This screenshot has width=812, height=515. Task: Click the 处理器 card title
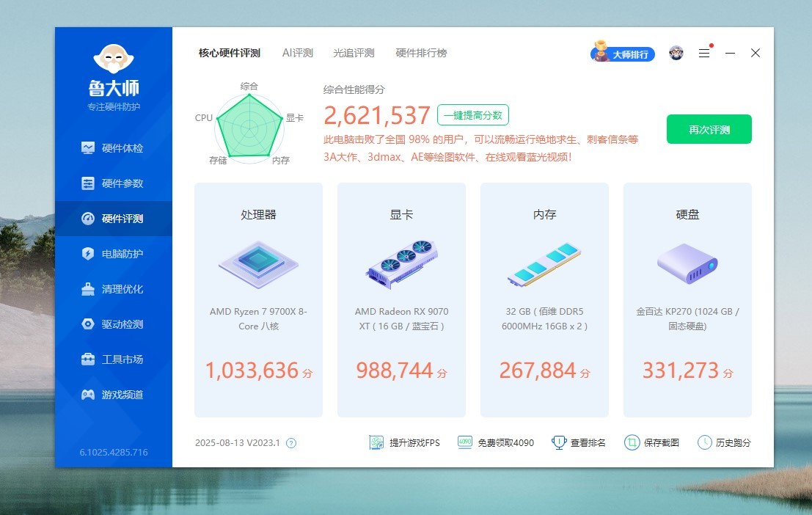[x=258, y=214]
